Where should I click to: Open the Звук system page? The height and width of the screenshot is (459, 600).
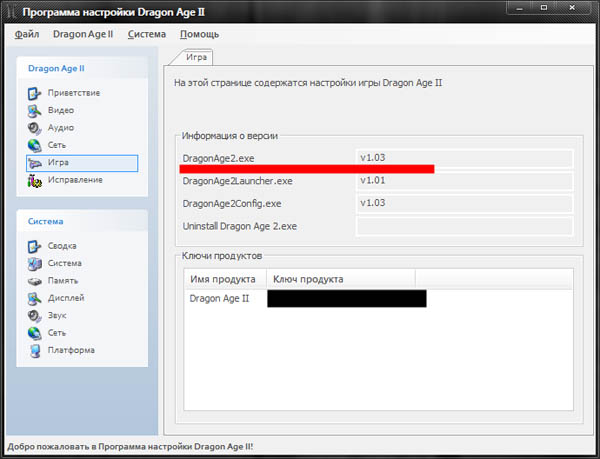[x=57, y=316]
